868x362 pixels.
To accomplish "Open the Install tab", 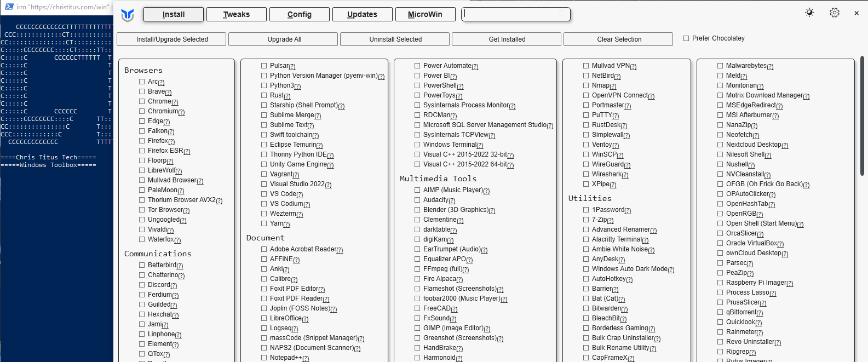I will (x=174, y=14).
